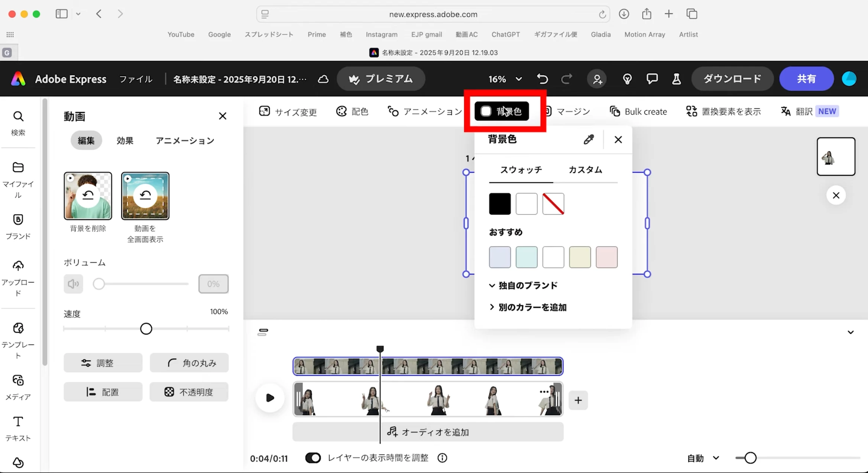Click the timeline layers icon
Screen dimensions: 868x473
(x=263, y=332)
